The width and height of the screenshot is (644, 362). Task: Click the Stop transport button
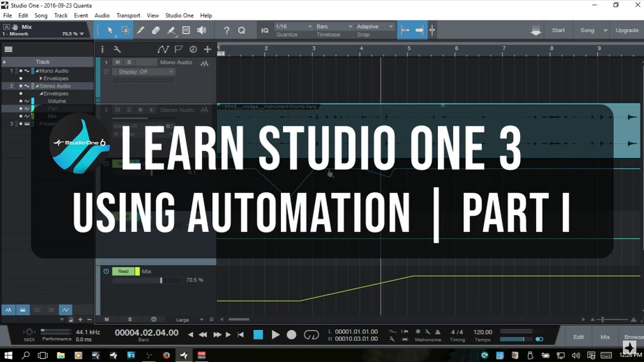(258, 334)
